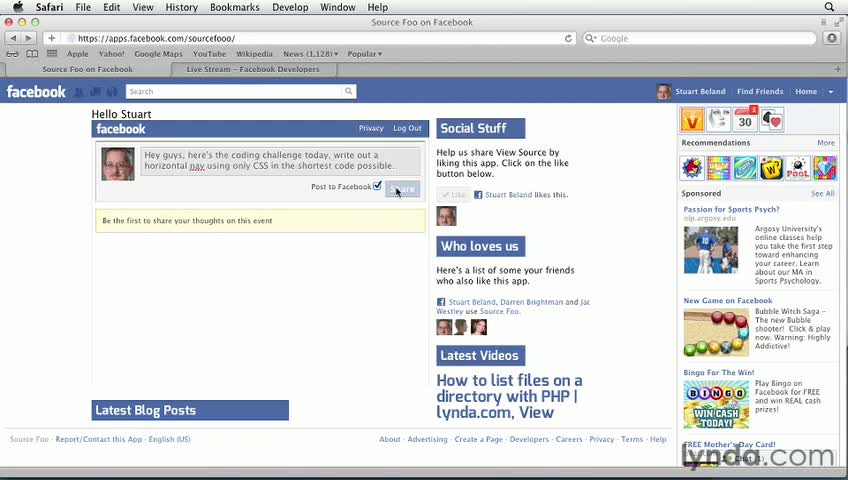Click the English (US) language link
Viewport: 848px width, 480px height.
169,439
